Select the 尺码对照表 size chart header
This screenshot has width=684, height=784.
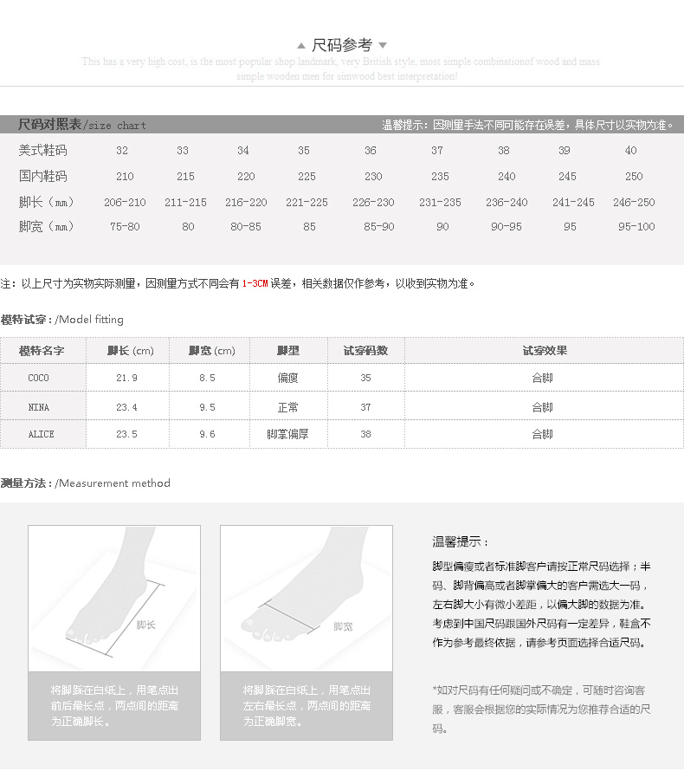click(82, 125)
